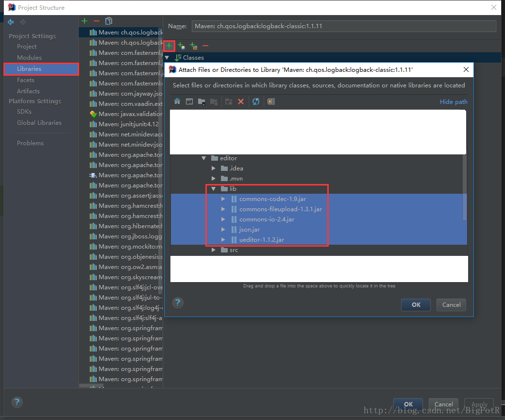Click add-from-URL plus with globe icon
Screen dimensions: 505x420
click(x=181, y=46)
